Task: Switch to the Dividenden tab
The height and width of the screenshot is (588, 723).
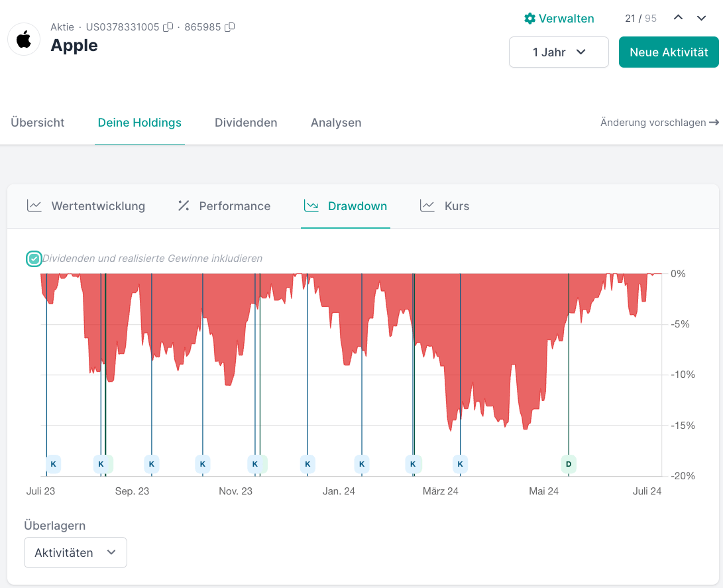Action: tap(246, 123)
